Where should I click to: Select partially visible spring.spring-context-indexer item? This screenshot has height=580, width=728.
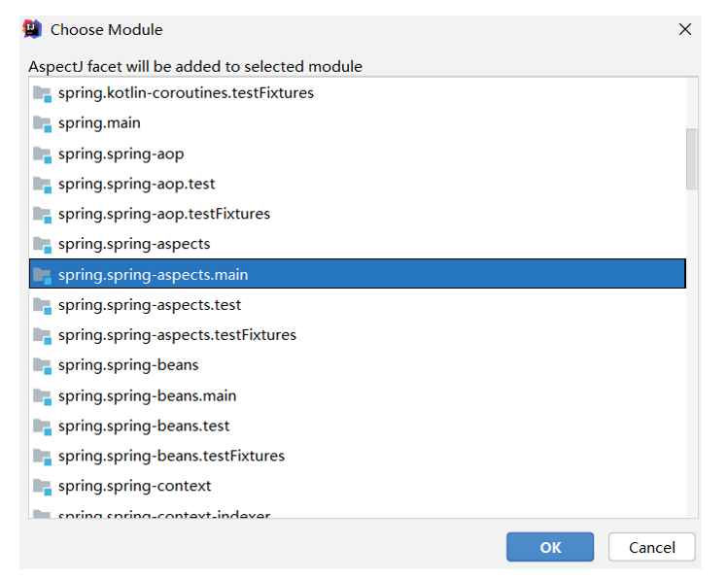[x=163, y=515]
